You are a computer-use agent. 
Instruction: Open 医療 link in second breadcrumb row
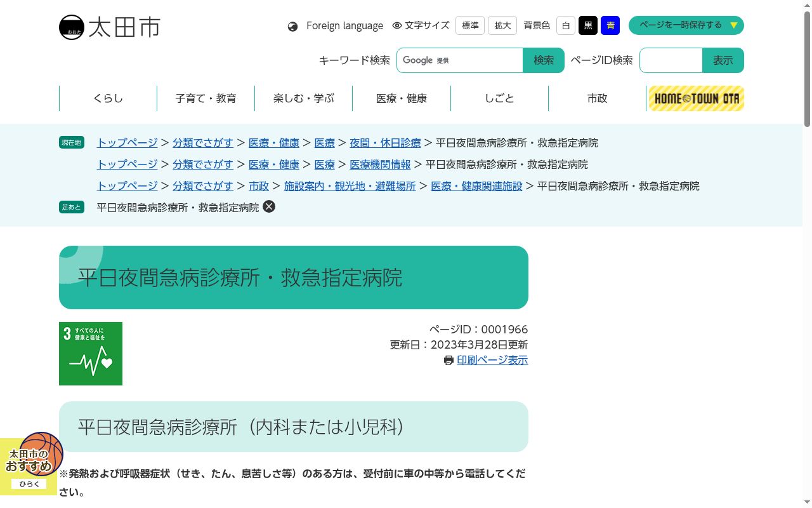pos(324,164)
